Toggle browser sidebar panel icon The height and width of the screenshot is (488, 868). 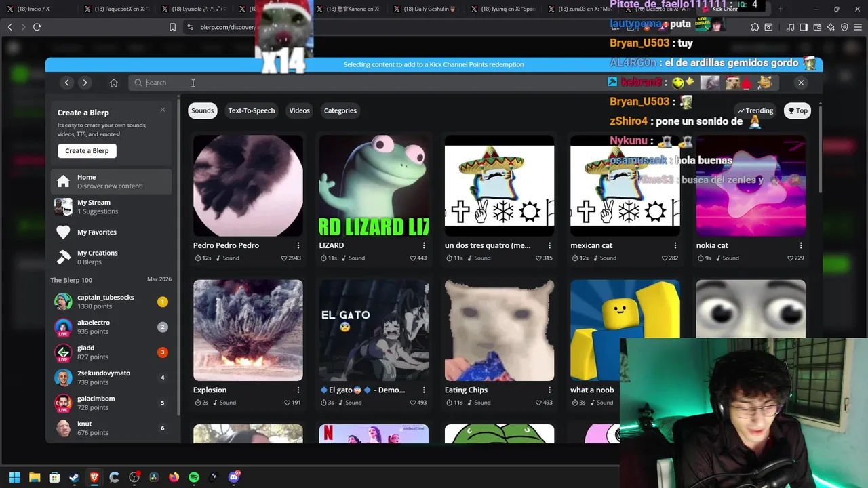pyautogui.click(x=804, y=27)
